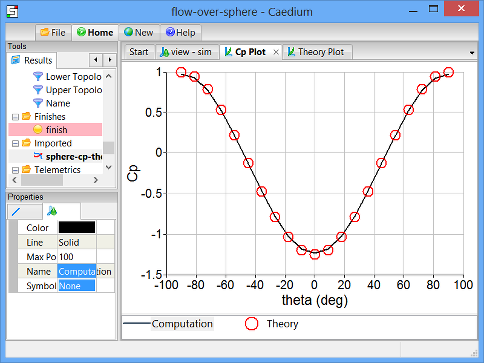Select the Imported folder

point(53,143)
